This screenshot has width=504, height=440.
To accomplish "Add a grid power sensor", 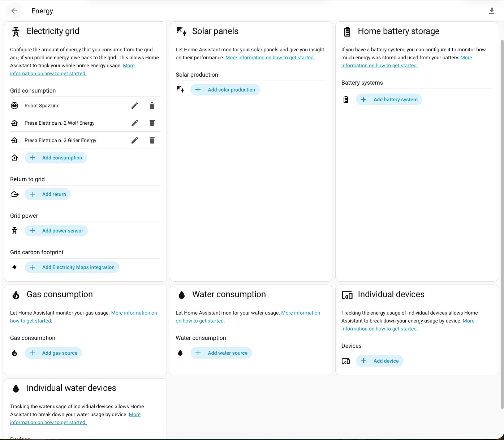I will tap(56, 231).
